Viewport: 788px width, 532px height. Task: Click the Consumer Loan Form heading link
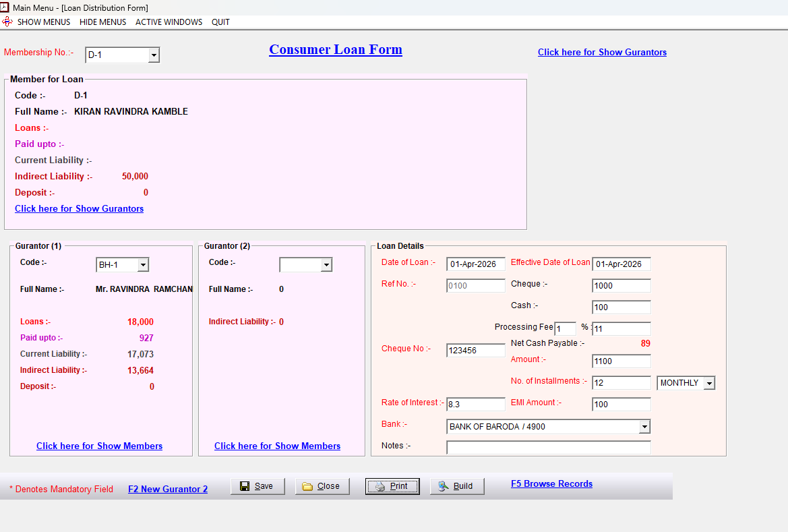point(336,50)
